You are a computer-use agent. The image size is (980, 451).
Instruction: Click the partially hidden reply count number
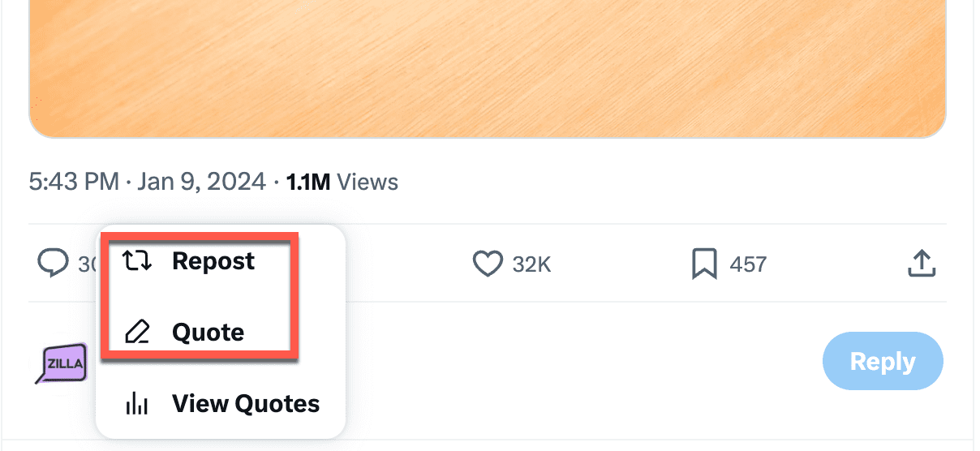tap(86, 264)
